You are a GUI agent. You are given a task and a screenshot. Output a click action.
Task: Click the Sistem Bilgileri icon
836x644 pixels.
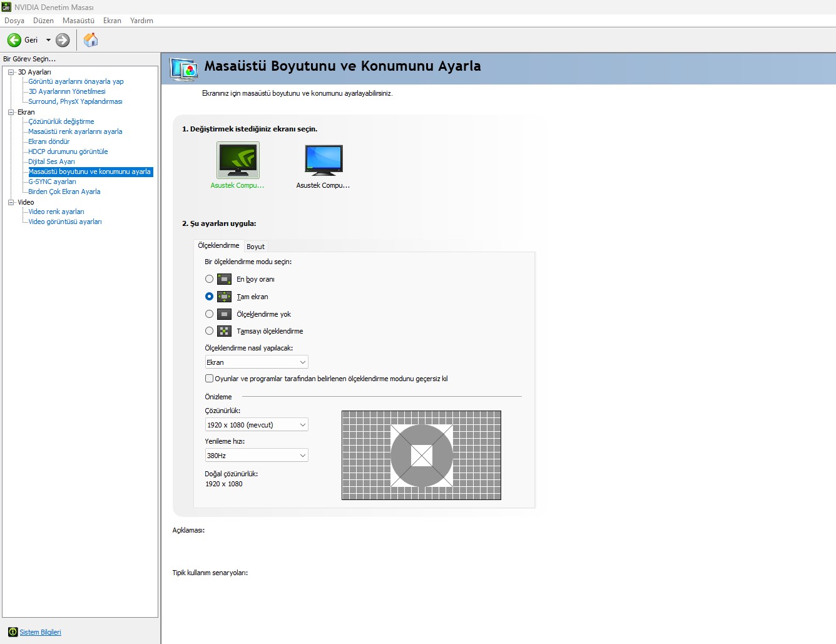coord(13,632)
